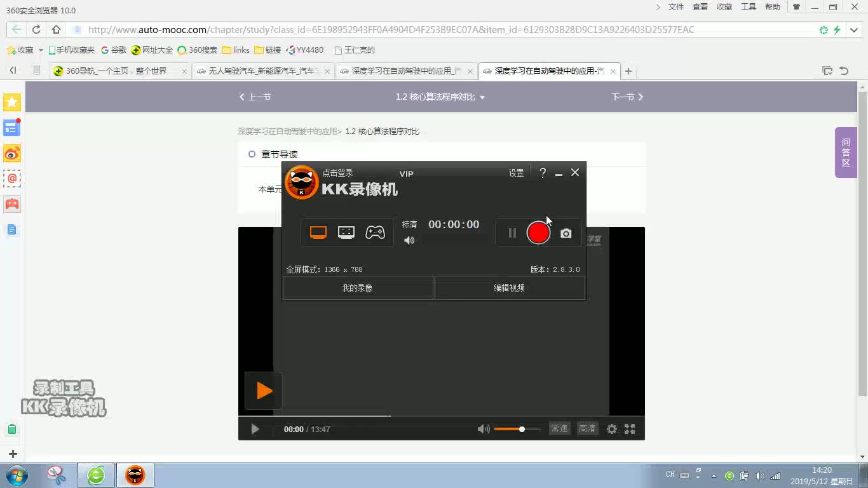
Task: Open 我的录像 recordings list
Action: coord(358,288)
